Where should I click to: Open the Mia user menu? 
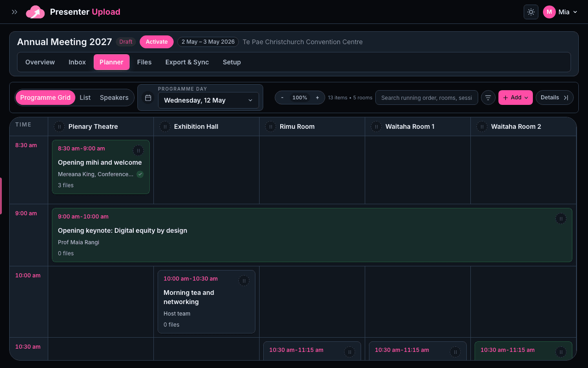tap(560, 12)
